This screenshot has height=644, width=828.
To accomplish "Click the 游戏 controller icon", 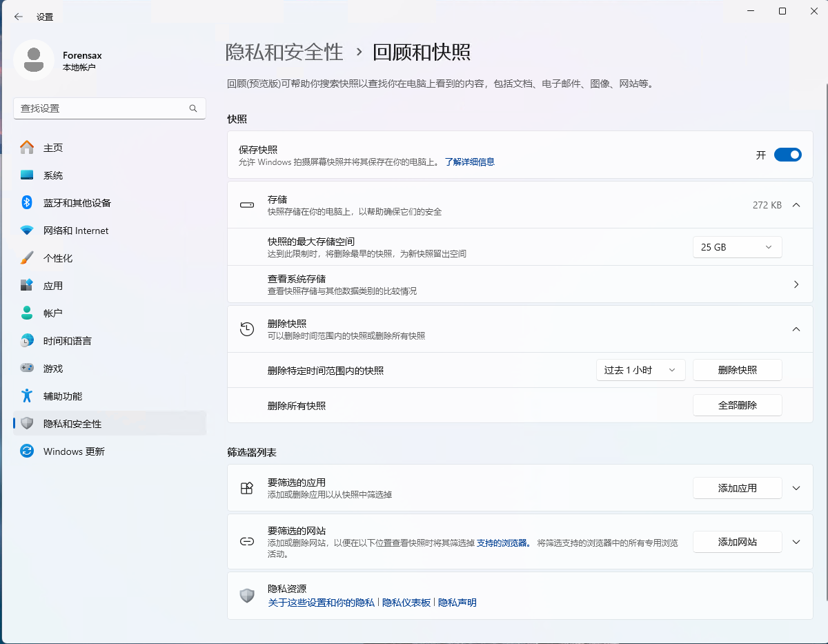I will tap(27, 368).
